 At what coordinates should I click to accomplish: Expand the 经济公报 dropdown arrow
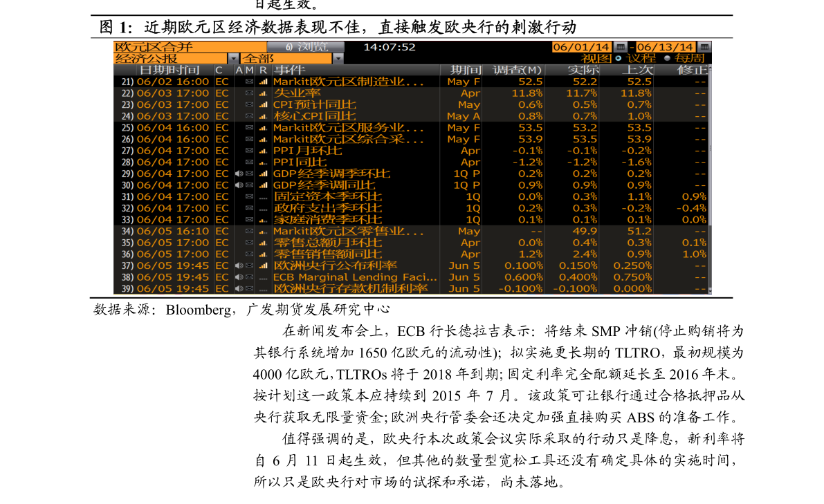[233, 59]
